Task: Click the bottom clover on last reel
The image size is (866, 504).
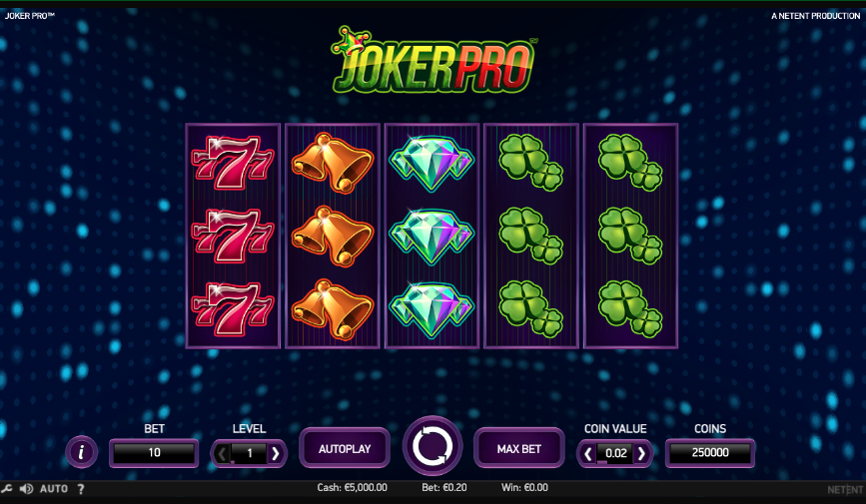Action: click(x=630, y=309)
